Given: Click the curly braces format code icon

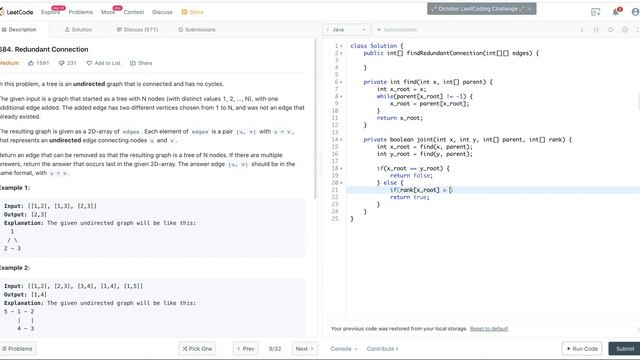Looking at the screenshot, I should [x=596, y=30].
